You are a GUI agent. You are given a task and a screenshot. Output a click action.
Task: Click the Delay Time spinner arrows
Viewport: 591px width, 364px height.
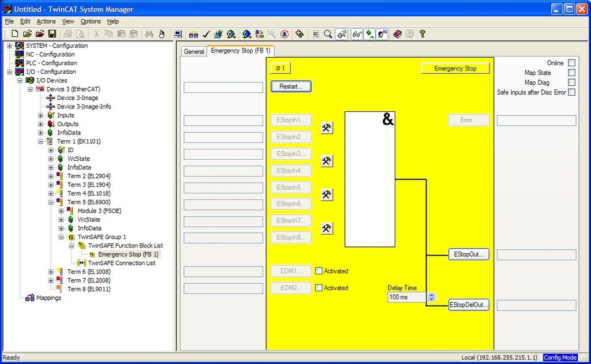(x=432, y=297)
